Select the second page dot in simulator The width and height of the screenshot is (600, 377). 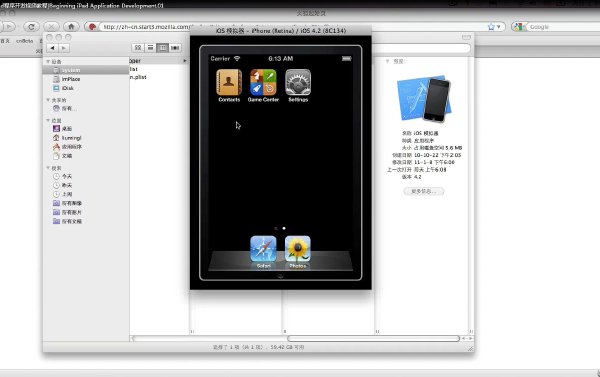pyautogui.click(x=284, y=228)
